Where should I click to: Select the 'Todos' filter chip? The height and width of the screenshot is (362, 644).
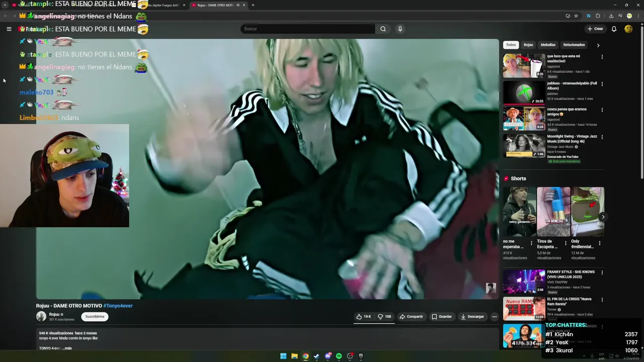[x=511, y=45]
